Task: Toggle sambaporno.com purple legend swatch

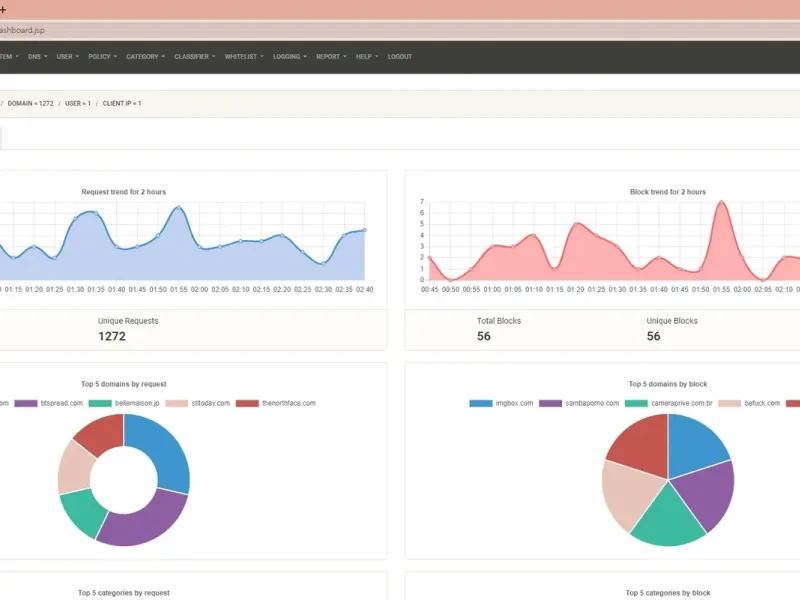Action: tap(551, 403)
